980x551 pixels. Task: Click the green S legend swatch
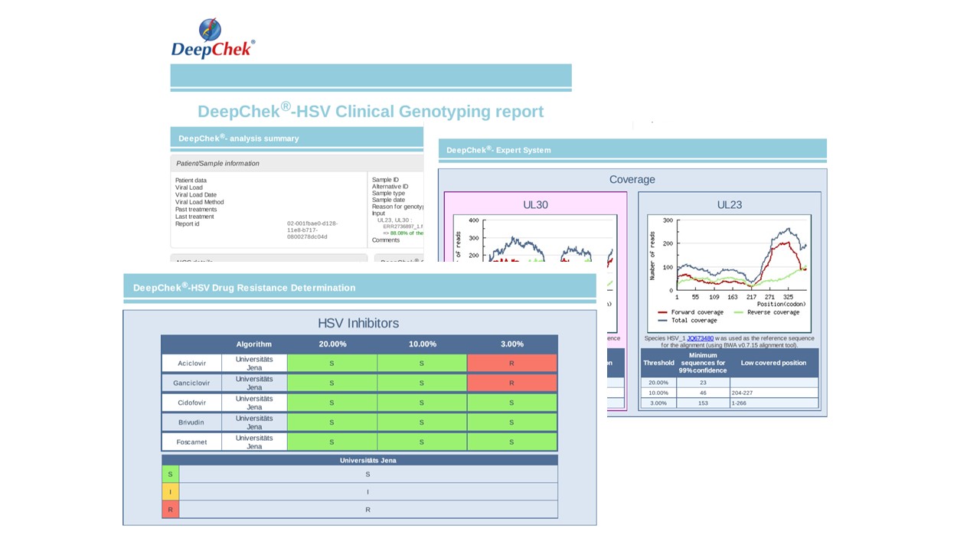(171, 474)
